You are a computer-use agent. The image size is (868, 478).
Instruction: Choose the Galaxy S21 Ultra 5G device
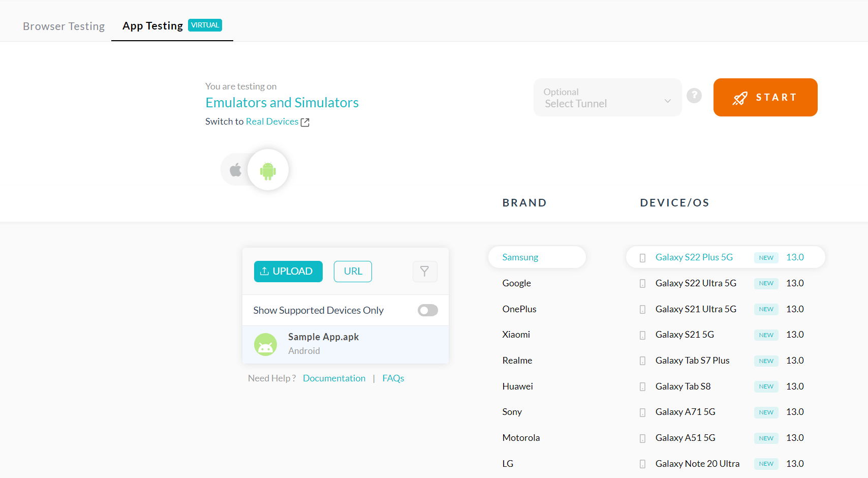click(x=696, y=309)
